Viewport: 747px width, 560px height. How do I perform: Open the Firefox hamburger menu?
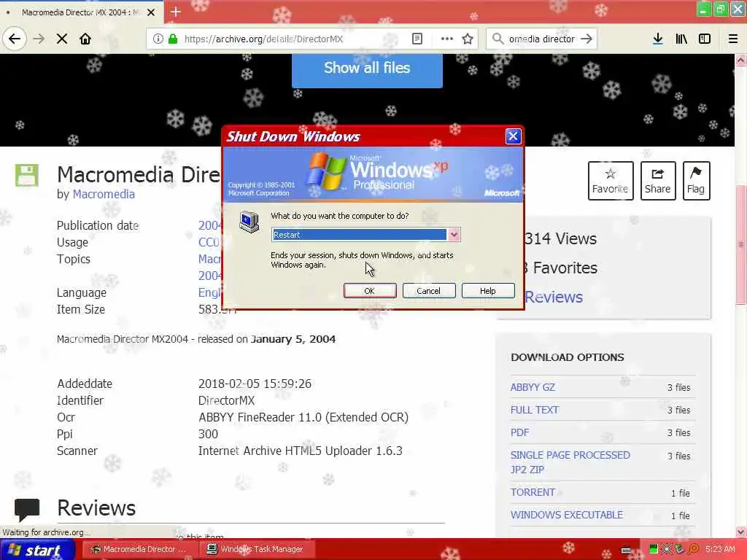(x=733, y=39)
